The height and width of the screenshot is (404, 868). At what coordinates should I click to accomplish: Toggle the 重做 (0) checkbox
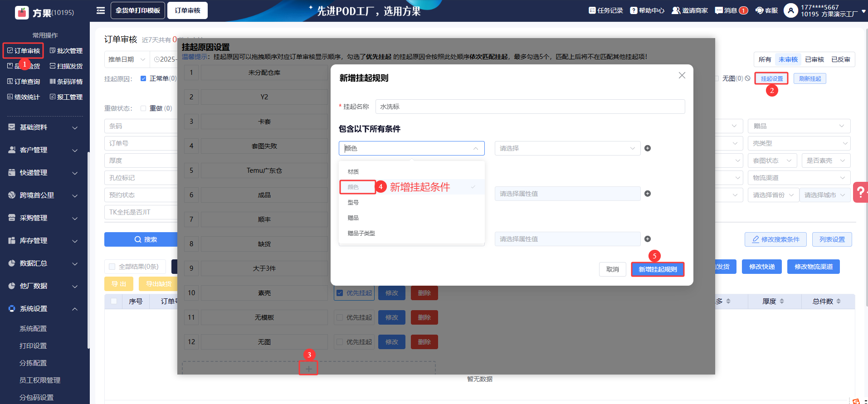143,108
